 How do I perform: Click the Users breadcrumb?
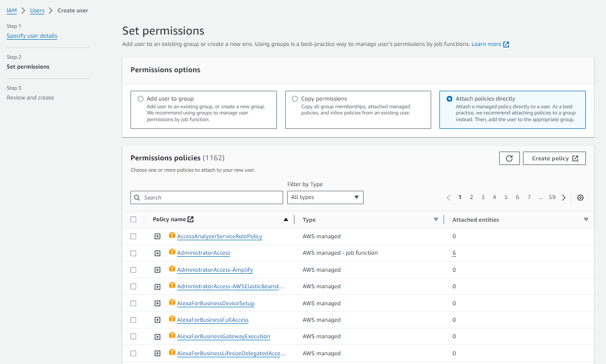[37, 10]
